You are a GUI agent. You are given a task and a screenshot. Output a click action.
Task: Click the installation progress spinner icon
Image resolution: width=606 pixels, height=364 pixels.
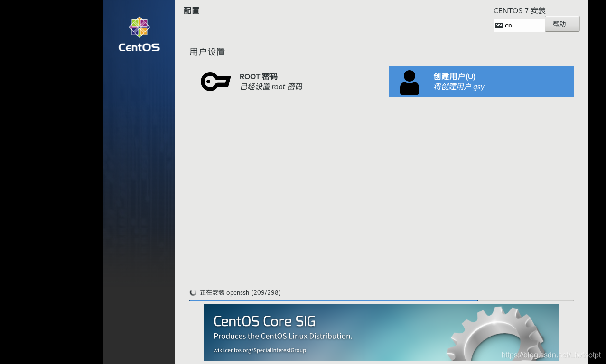coord(193,293)
